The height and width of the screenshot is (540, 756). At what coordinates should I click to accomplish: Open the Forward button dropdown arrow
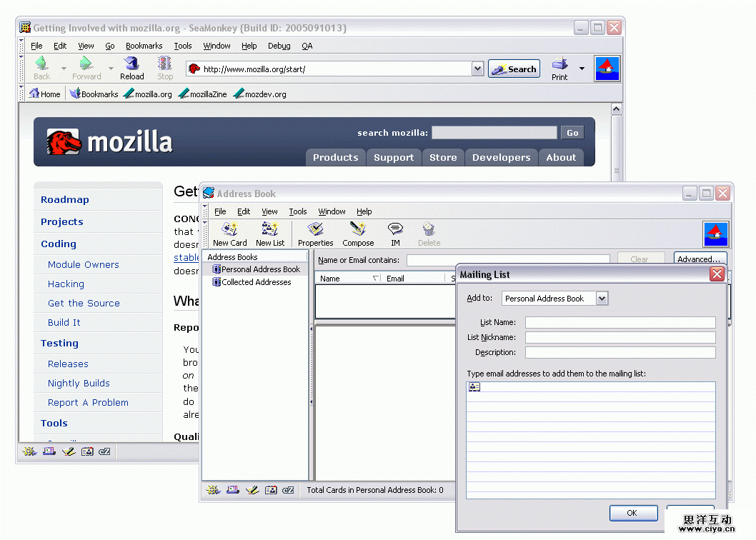click(x=111, y=69)
